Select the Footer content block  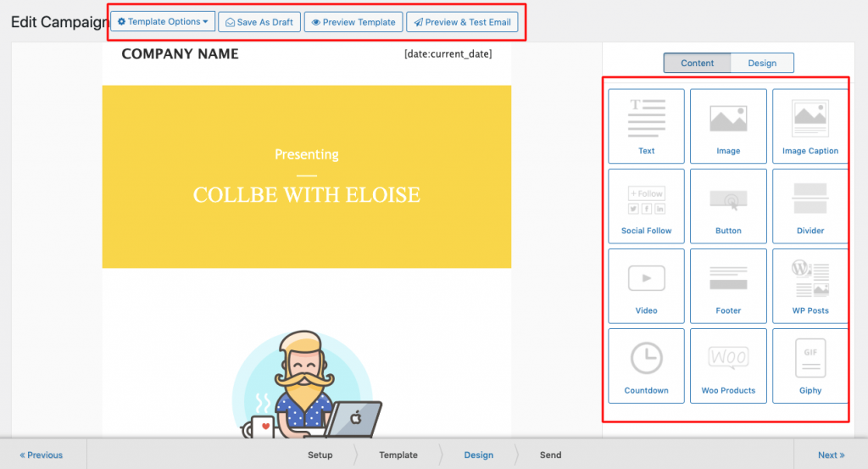(x=728, y=286)
